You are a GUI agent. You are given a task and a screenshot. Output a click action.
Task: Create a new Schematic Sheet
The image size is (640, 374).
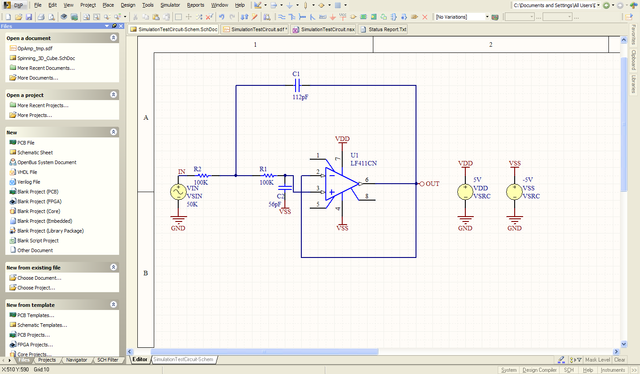point(35,153)
